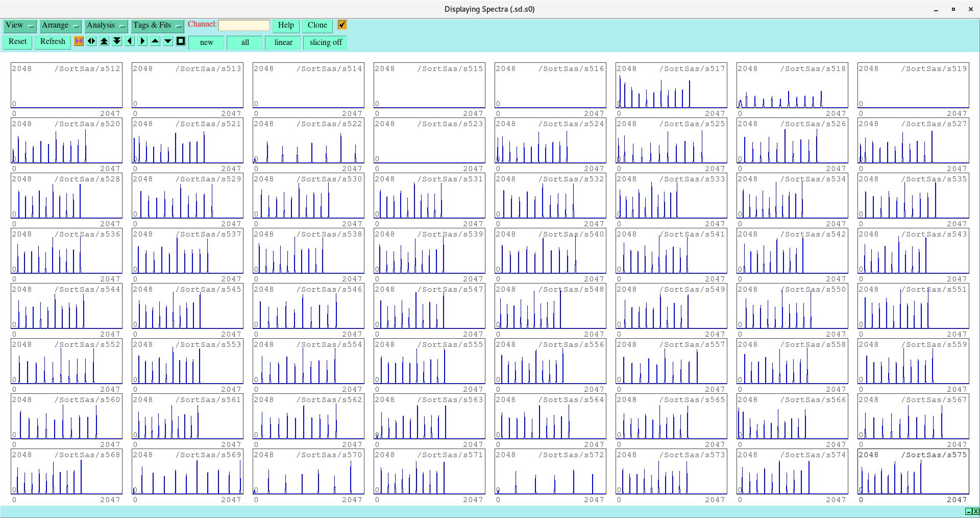Click the 'all' button
Viewport: 980px width, 518px height.
click(245, 42)
